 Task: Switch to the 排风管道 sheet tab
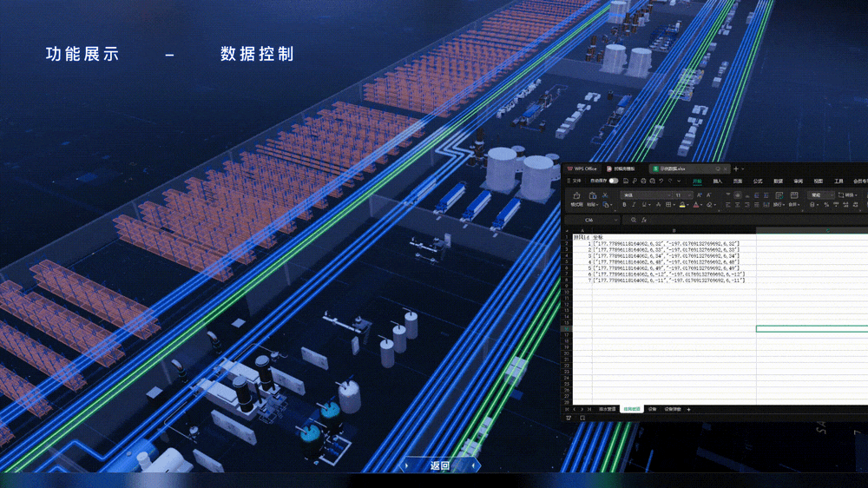pyautogui.click(x=632, y=409)
